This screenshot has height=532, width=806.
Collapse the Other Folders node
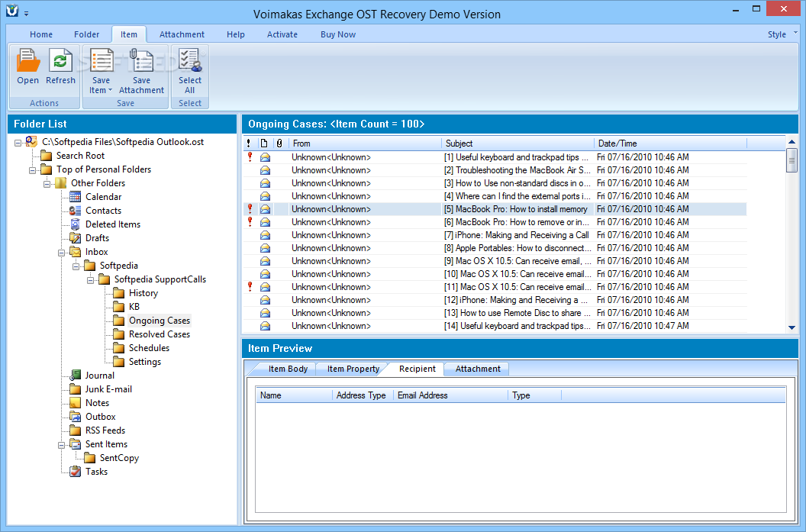tap(47, 183)
